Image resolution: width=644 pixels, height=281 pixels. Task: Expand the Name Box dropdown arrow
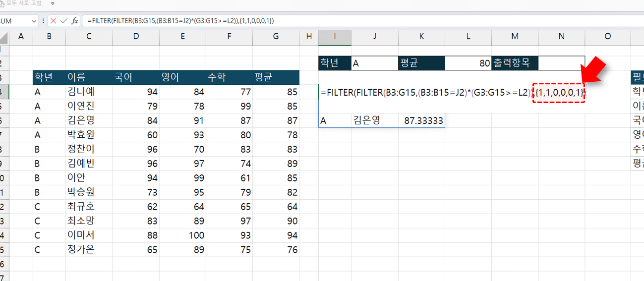pos(34,21)
